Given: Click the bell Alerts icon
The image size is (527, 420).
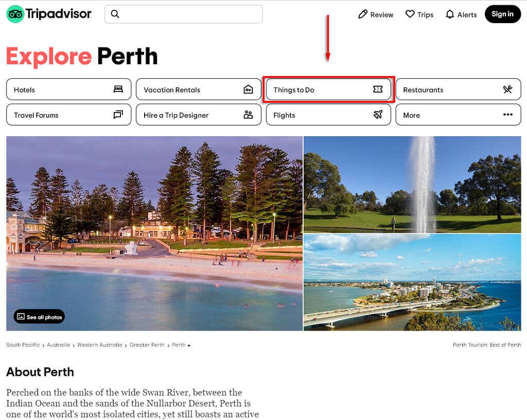Looking at the screenshot, I should 450,14.
